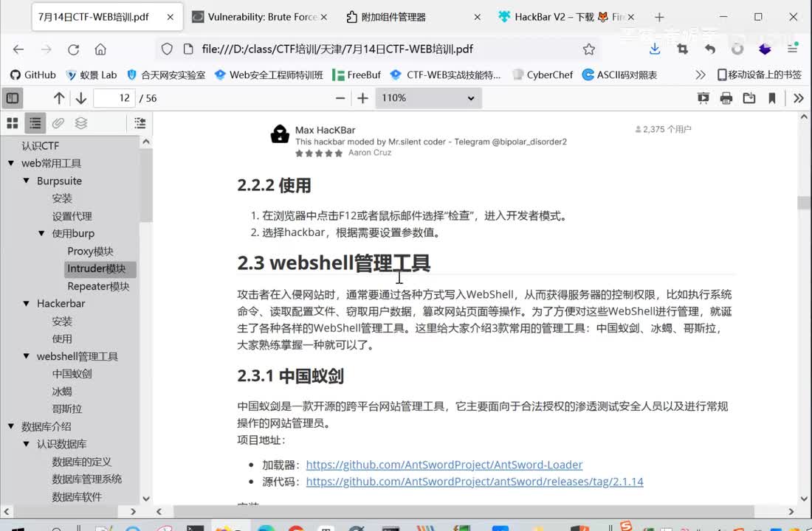Go to next PDF page arrow

[80, 98]
